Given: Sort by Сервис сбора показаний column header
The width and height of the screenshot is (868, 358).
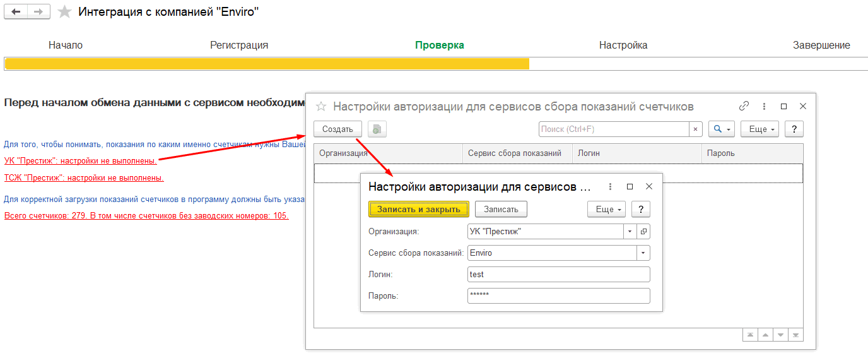Looking at the screenshot, I should tap(517, 153).
